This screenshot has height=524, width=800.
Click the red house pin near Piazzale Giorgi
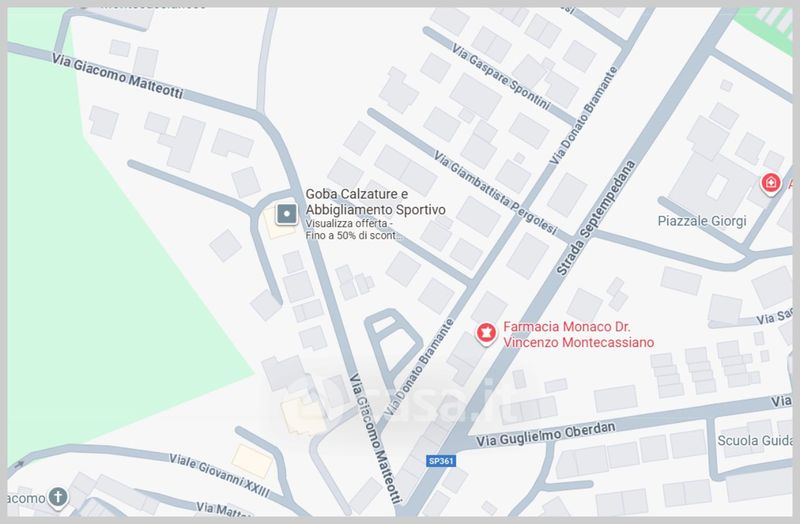pos(770,184)
